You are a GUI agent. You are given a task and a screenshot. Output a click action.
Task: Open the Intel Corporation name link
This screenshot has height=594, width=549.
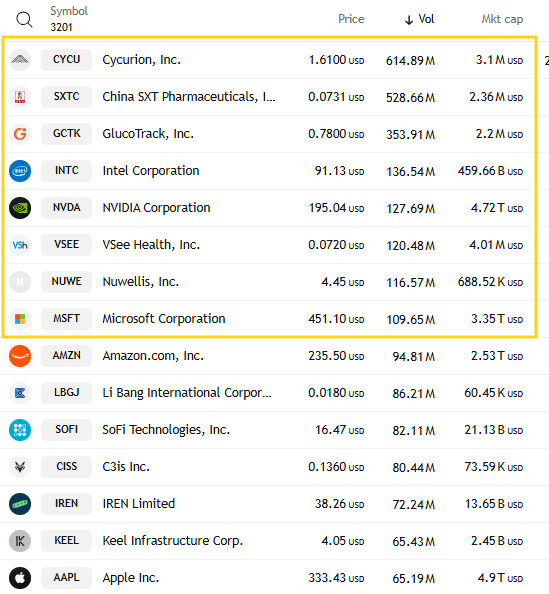coord(151,171)
